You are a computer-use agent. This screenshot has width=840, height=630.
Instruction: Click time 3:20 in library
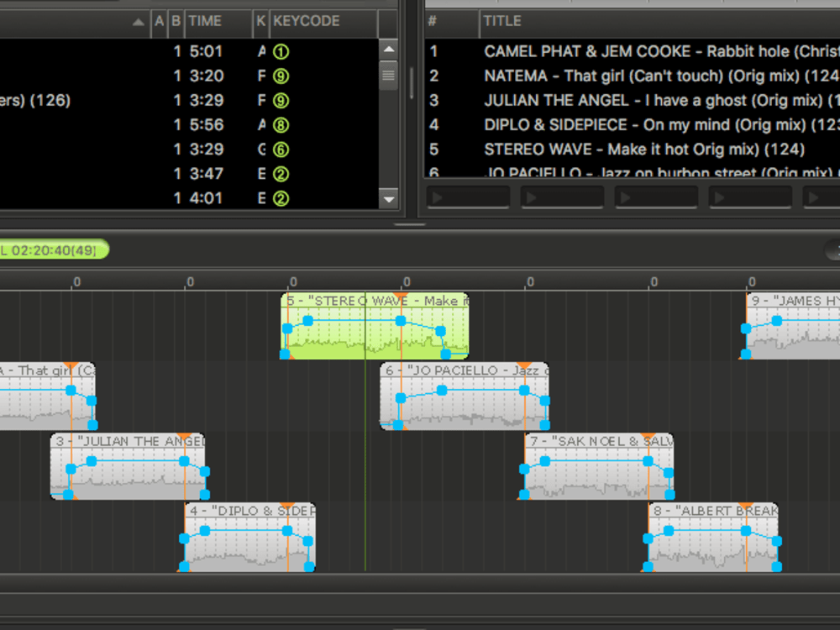207,76
